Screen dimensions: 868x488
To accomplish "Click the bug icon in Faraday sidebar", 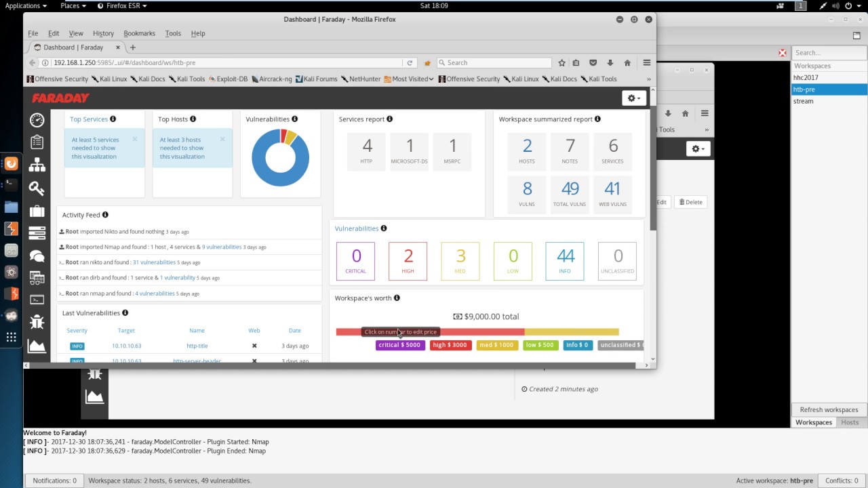I will click(x=37, y=322).
